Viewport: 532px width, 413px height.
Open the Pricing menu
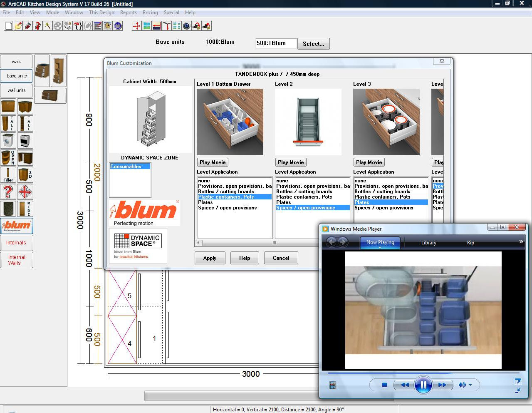(150, 12)
